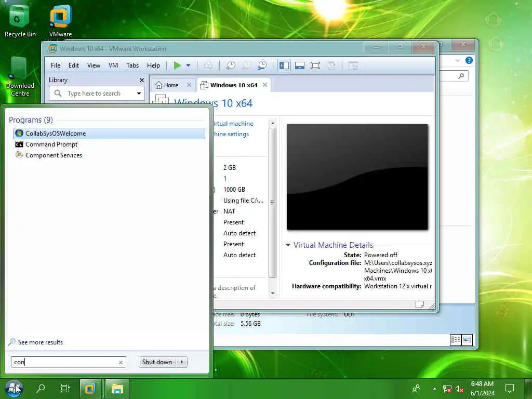Show hidden system tray icons
Image resolution: width=532 pixels, height=399 pixels.
[x=434, y=389]
